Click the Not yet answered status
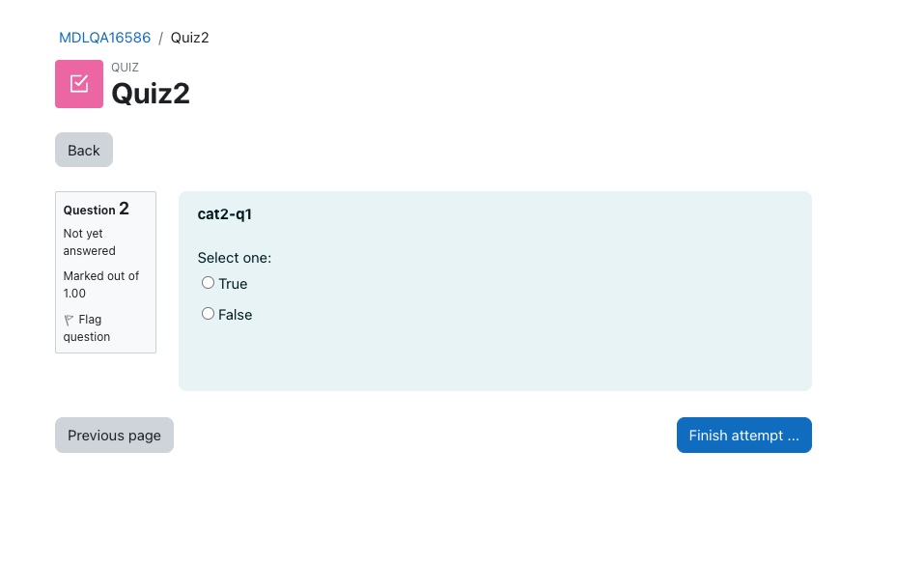Screen dimensions: 924x564 click(90, 242)
